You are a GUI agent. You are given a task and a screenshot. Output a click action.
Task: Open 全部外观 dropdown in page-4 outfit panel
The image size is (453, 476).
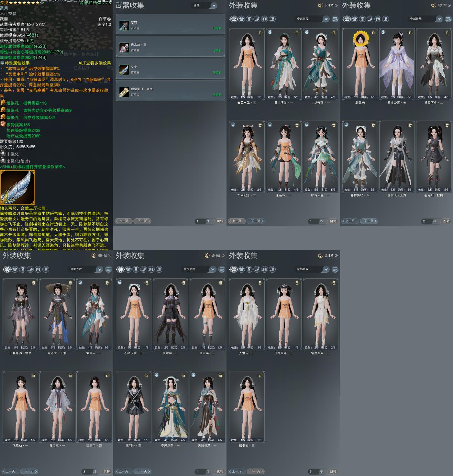point(199,269)
